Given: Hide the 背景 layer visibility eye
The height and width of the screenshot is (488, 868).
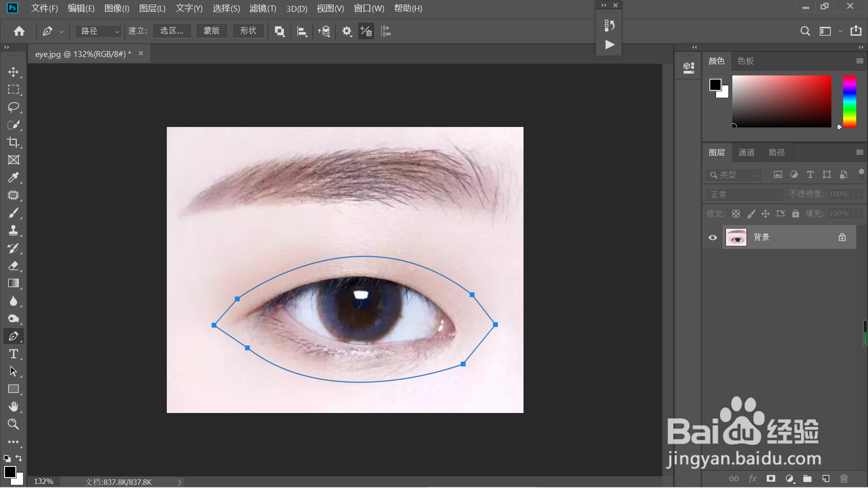Looking at the screenshot, I should (x=712, y=238).
